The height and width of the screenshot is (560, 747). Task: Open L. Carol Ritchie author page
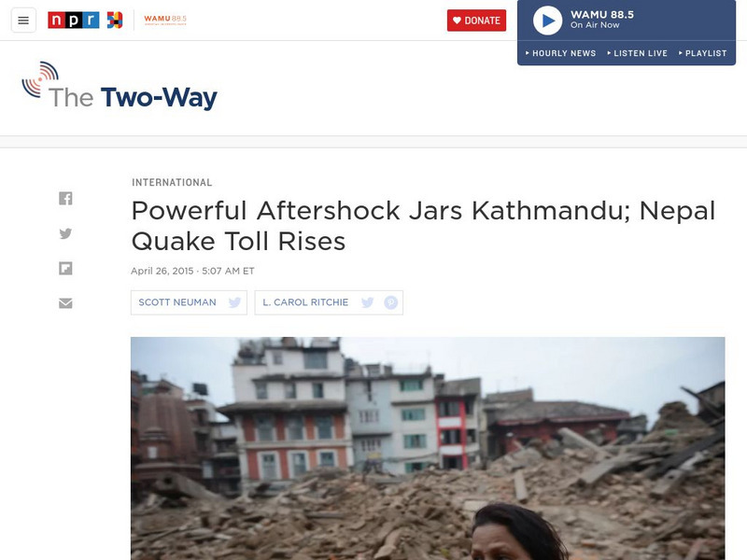(x=305, y=302)
